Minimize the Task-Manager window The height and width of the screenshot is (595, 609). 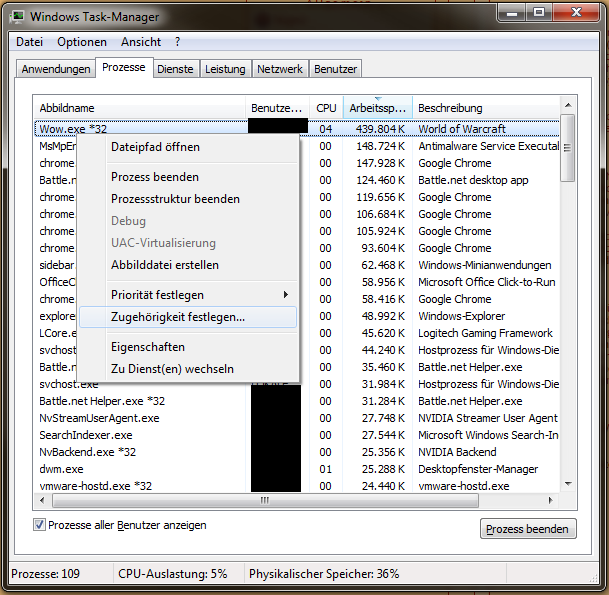tap(512, 13)
